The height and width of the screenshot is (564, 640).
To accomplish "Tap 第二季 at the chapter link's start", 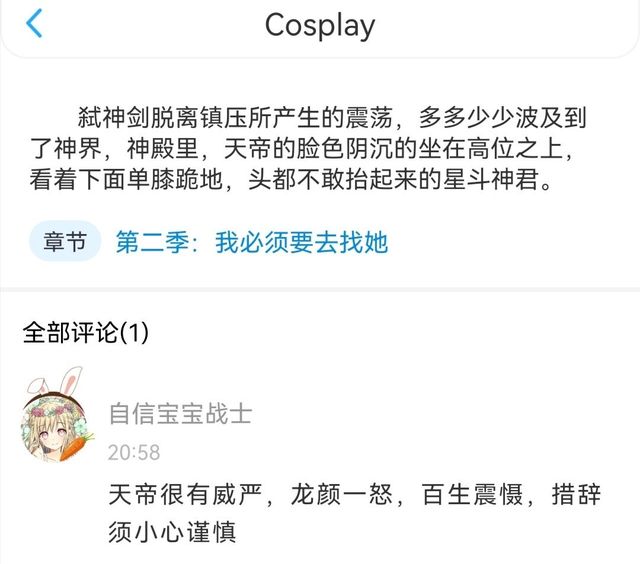I will 152,242.
